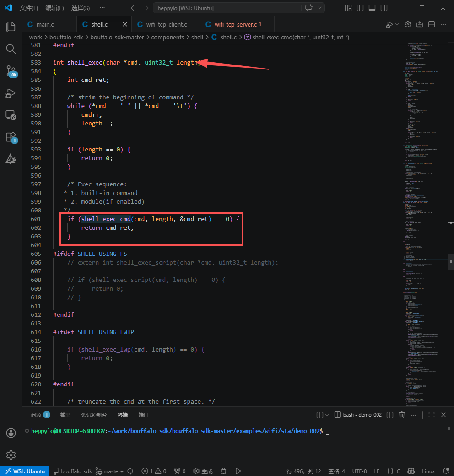Open the Search view in activity bar
Image resolution: width=454 pixels, height=476 pixels.
coord(11,49)
